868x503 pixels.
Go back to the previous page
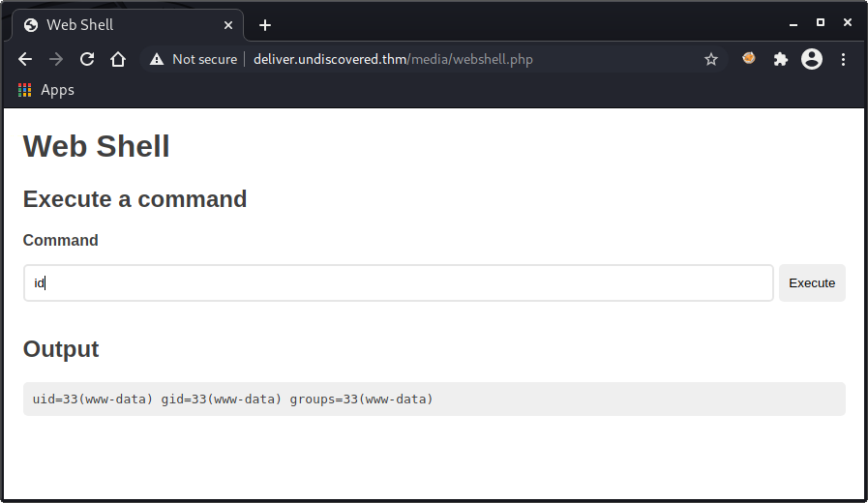tap(25, 59)
